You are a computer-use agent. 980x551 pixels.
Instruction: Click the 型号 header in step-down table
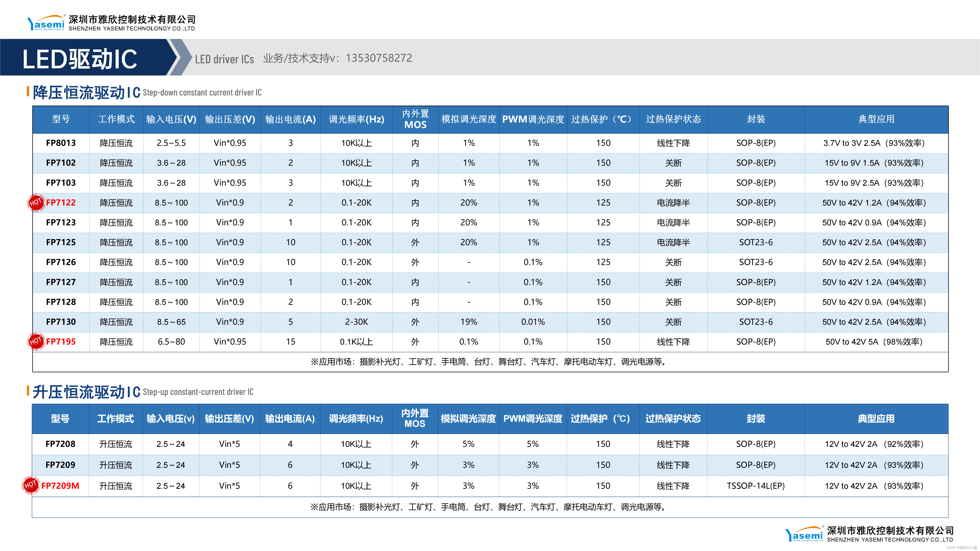click(61, 119)
